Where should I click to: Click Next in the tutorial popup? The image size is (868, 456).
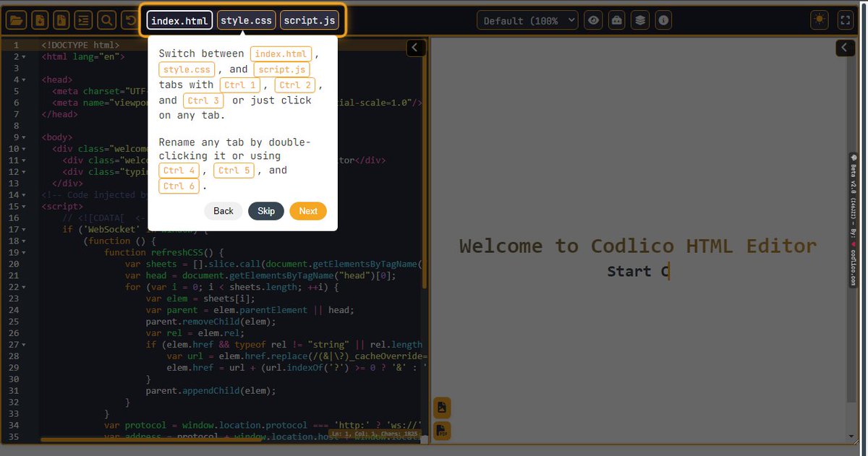[x=308, y=211]
